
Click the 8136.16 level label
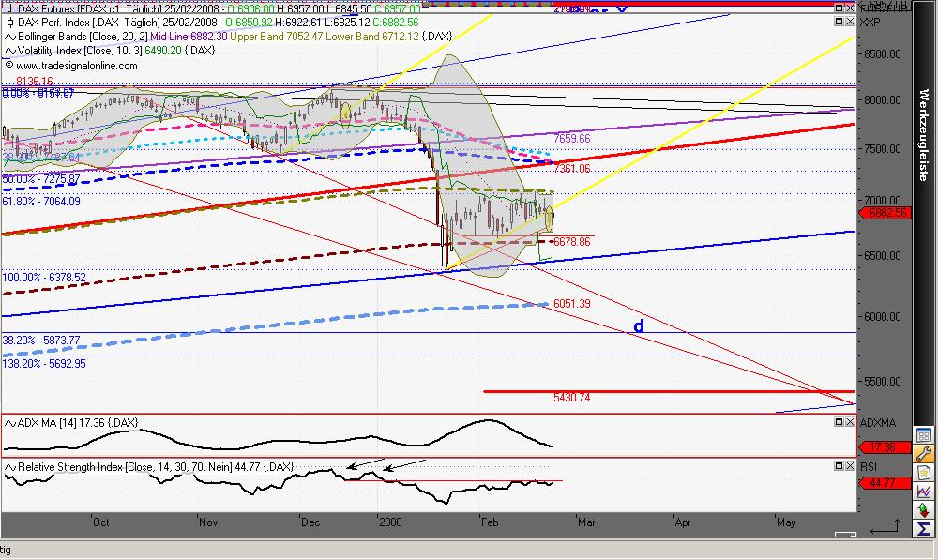point(35,81)
